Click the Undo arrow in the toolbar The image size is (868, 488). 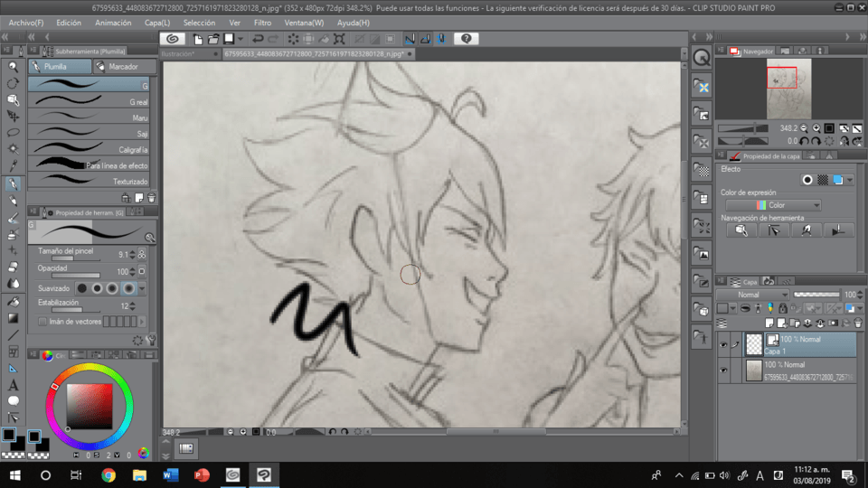(258, 39)
